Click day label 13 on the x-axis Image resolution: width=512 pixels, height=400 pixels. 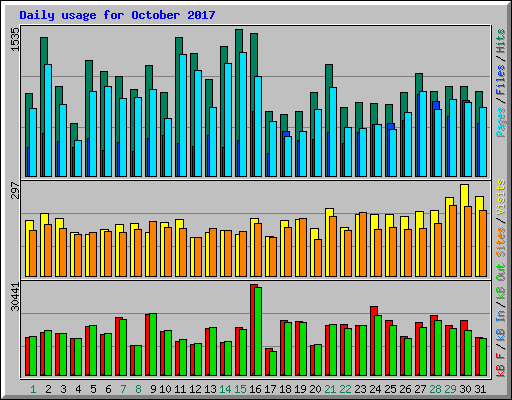click(x=210, y=389)
